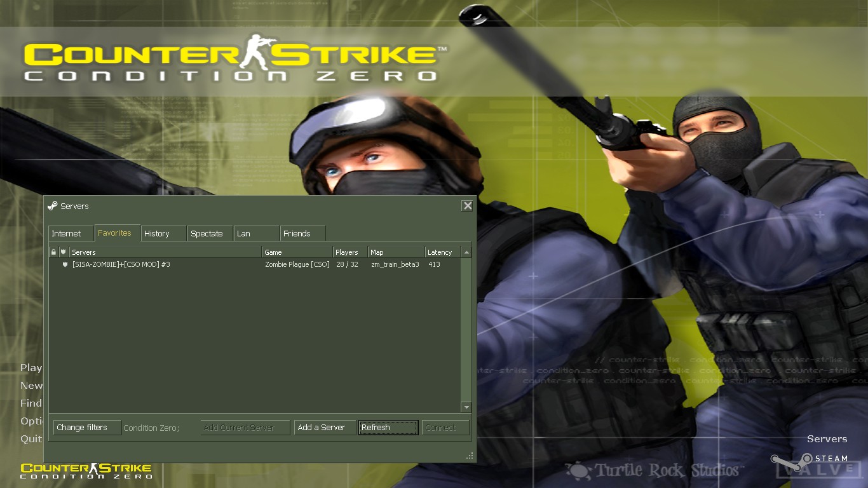Click shield icon beside SISA-ZOMBIE server
Screen dimensions: 868x488
click(64, 264)
